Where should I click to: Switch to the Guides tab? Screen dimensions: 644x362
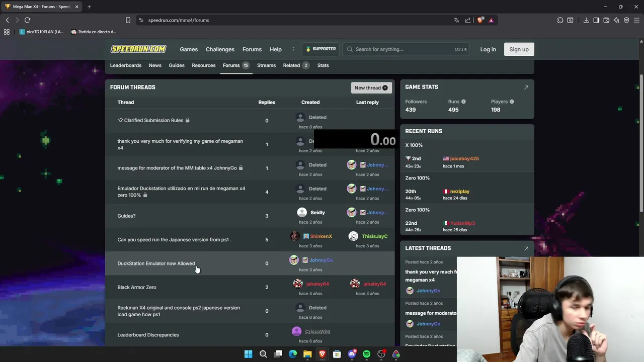177,65
